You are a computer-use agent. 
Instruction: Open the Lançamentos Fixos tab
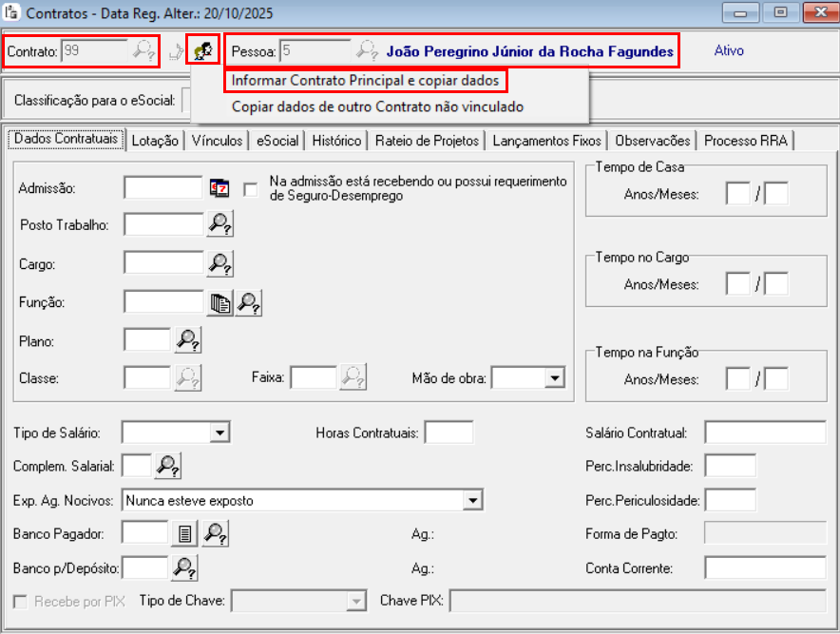(546, 141)
